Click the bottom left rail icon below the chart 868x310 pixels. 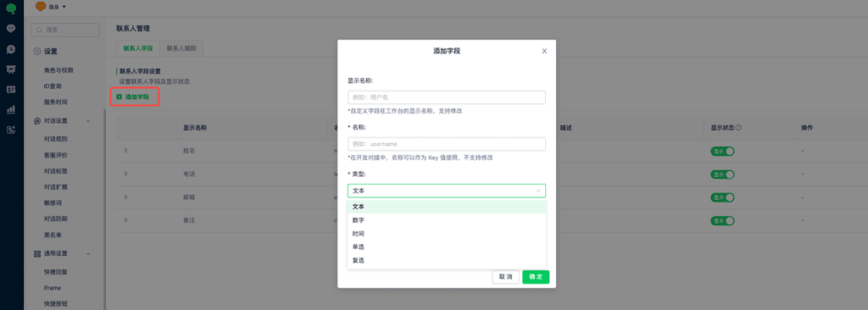pyautogui.click(x=11, y=130)
